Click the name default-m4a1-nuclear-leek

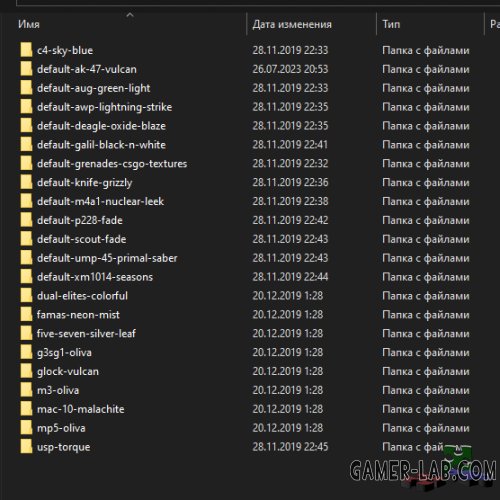pyautogui.click(x=100, y=201)
